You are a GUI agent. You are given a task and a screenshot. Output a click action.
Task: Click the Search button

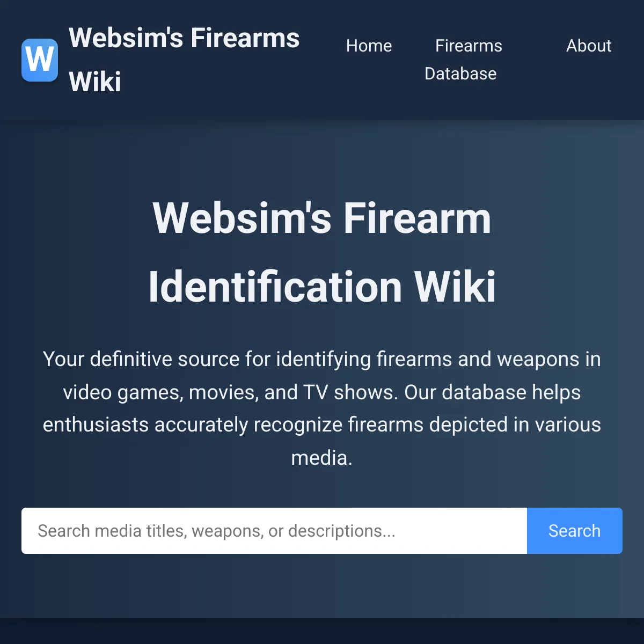click(575, 531)
